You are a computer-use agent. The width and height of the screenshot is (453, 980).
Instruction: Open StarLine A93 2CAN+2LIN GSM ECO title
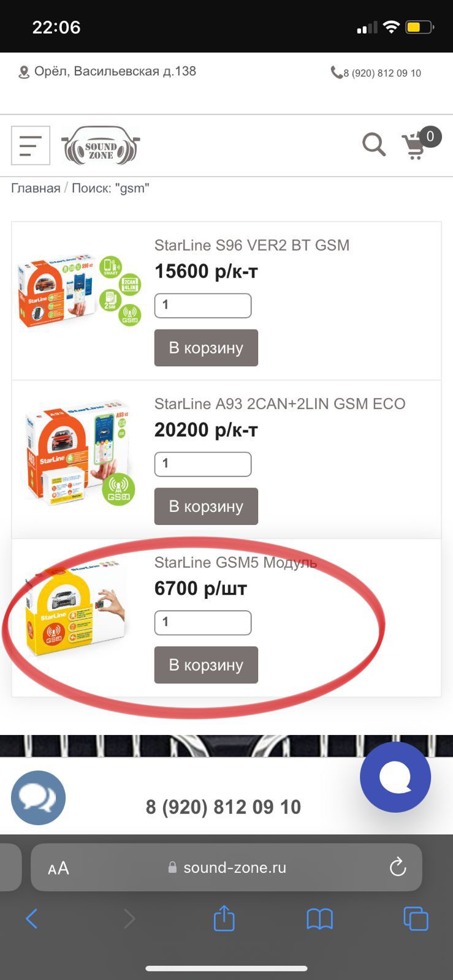(280, 404)
